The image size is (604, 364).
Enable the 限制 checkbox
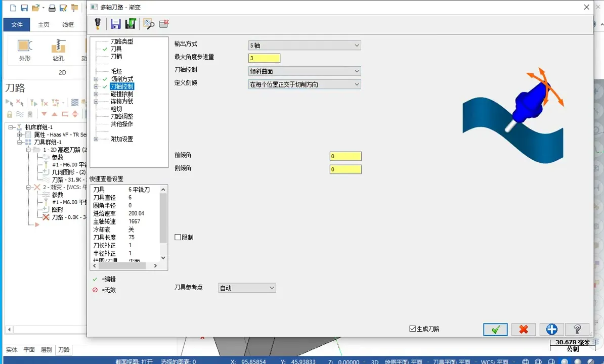177,237
